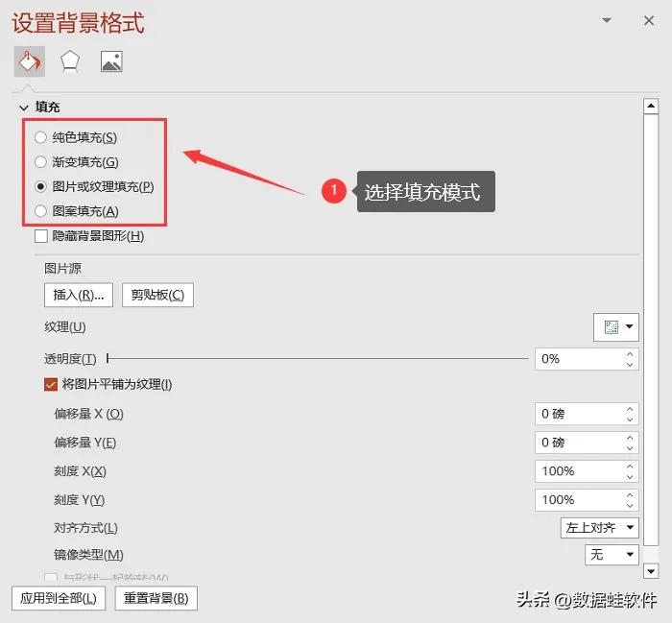Increase 刻度 X with up arrow
672x623 pixels.
tap(630, 467)
